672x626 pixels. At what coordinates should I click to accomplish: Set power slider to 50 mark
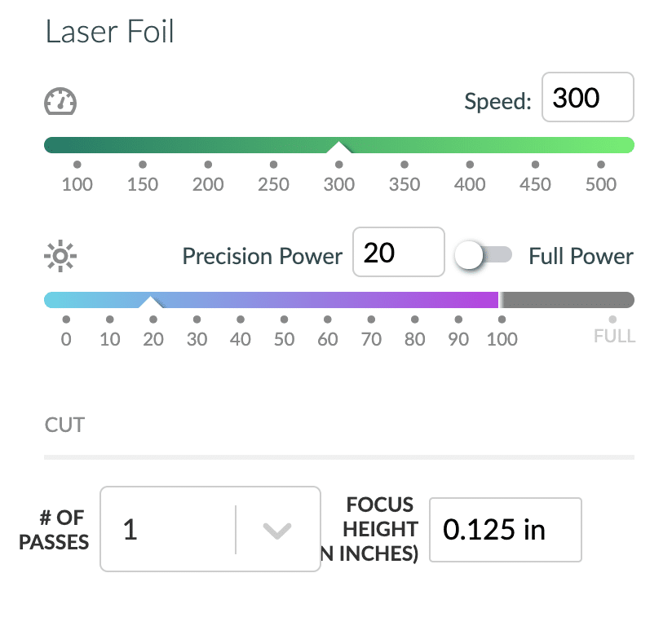pos(284,320)
